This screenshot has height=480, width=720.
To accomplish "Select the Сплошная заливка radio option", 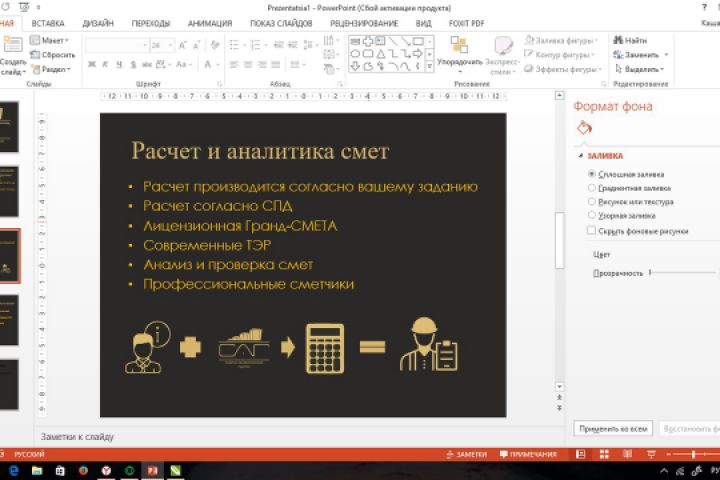I will coord(592,174).
